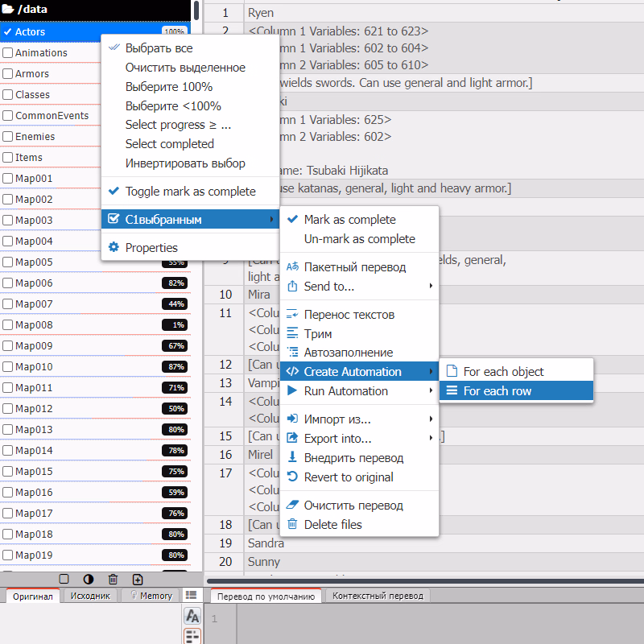
Task: Click the Трим alignment icon
Action: pyautogui.click(x=292, y=333)
